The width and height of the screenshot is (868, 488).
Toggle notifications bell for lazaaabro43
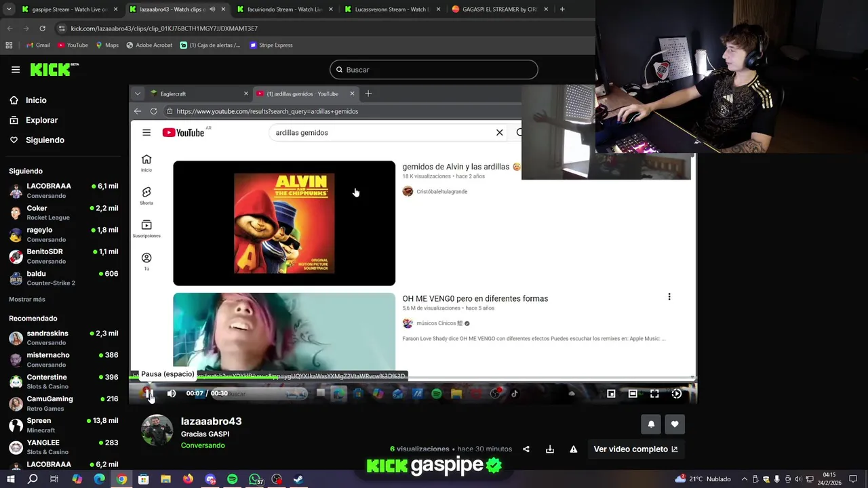pos(651,424)
